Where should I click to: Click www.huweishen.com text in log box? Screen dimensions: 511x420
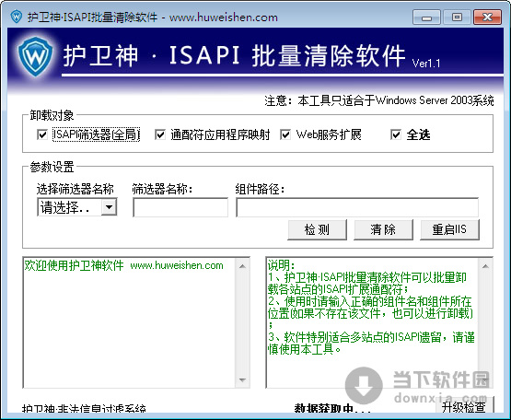click(177, 265)
